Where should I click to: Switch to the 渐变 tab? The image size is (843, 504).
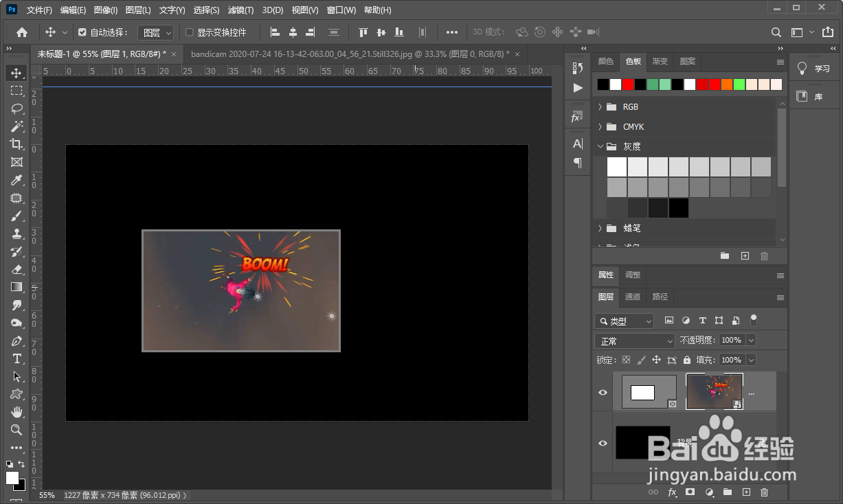click(660, 61)
